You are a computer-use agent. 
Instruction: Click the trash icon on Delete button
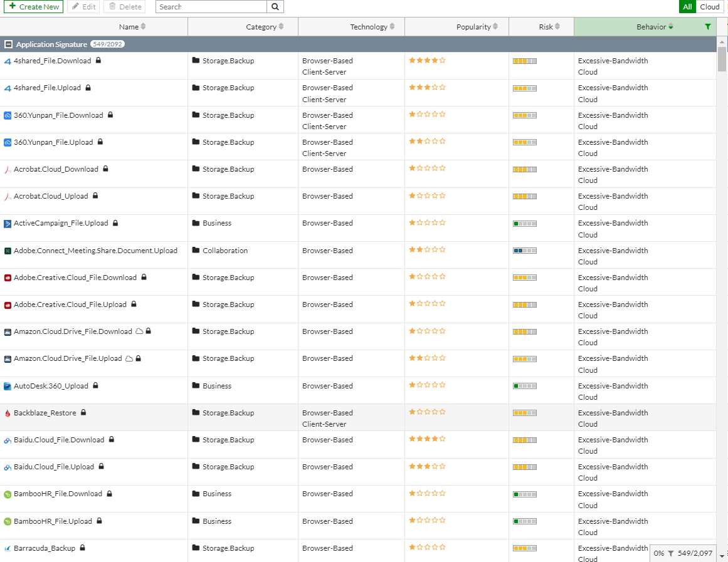(112, 6)
